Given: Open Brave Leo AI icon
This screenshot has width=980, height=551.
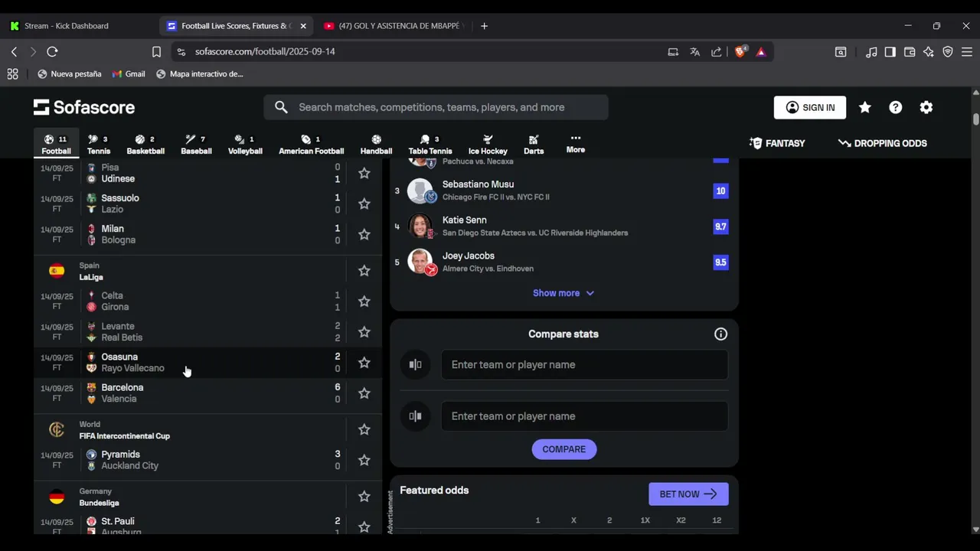Looking at the screenshot, I should click(x=929, y=51).
